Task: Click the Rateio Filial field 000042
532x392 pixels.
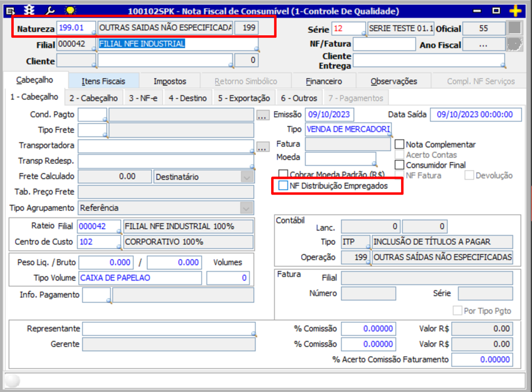Action: 99,226
